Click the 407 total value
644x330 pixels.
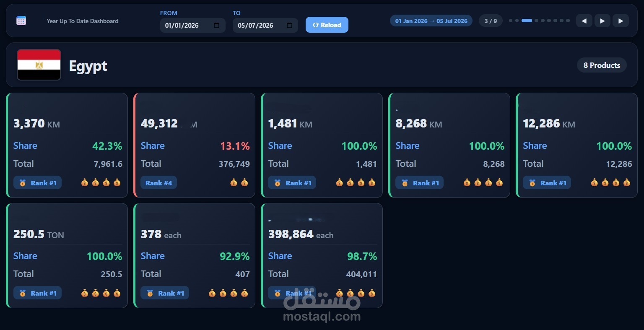[243, 274]
